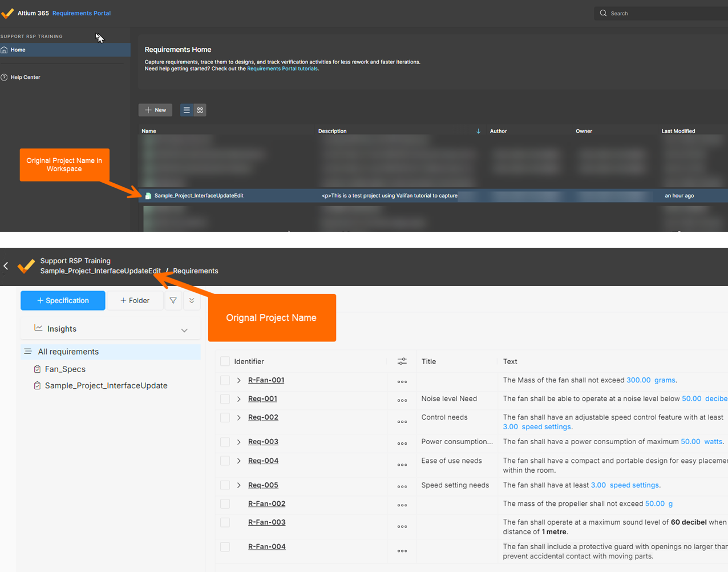Sort projects by Name column
Screen dimensions: 728x572
[x=149, y=131]
